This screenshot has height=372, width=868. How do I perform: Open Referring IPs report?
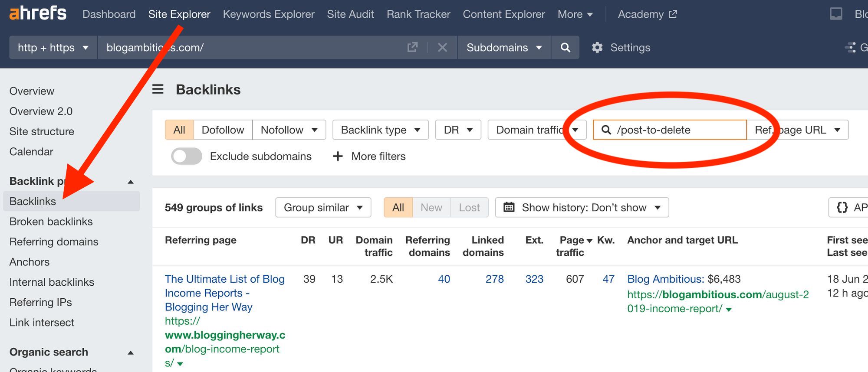coord(40,302)
